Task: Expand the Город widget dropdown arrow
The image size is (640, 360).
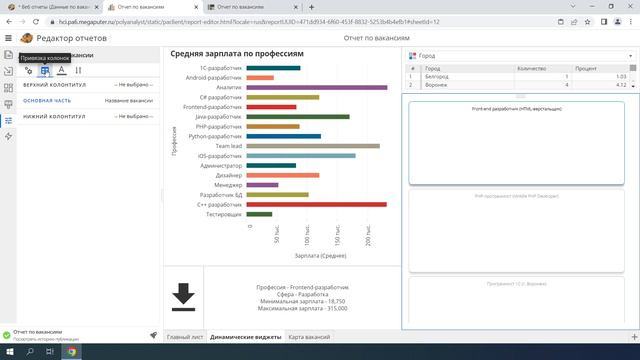Action: 631,56
